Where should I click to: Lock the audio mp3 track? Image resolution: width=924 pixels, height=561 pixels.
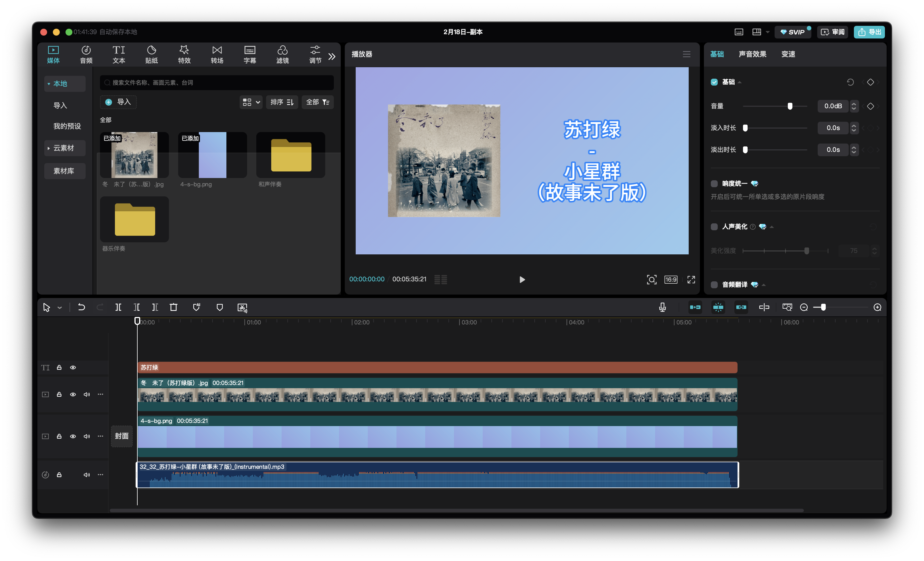(59, 475)
